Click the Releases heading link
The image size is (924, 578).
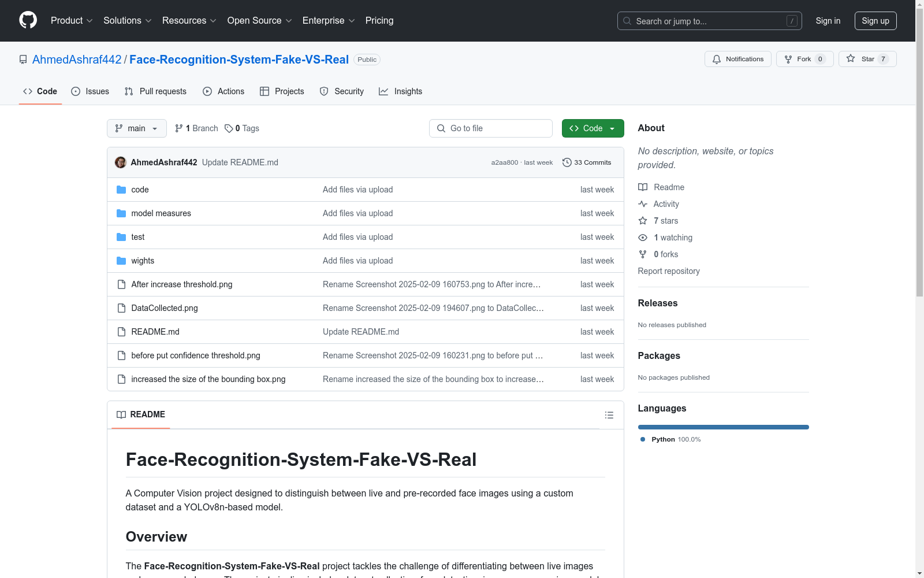click(658, 303)
